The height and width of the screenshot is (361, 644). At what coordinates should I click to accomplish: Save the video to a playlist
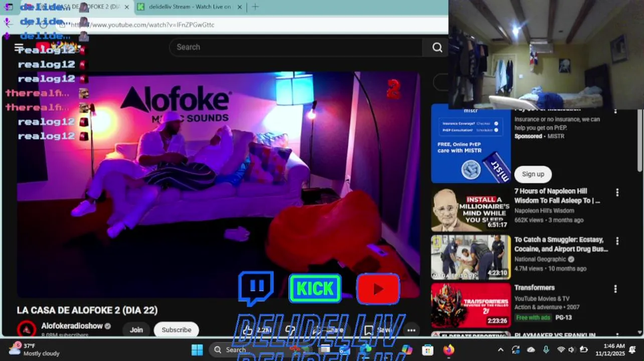[378, 330]
